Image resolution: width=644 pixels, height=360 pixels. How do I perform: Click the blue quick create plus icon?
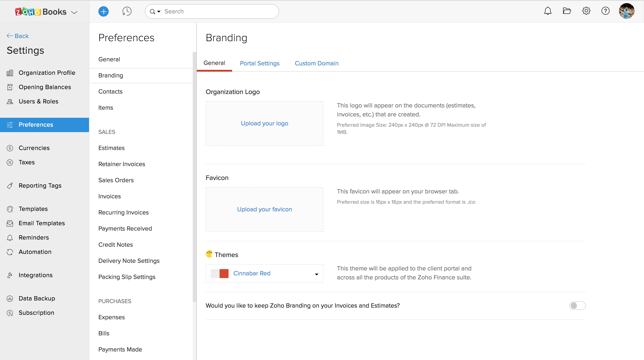[104, 11]
